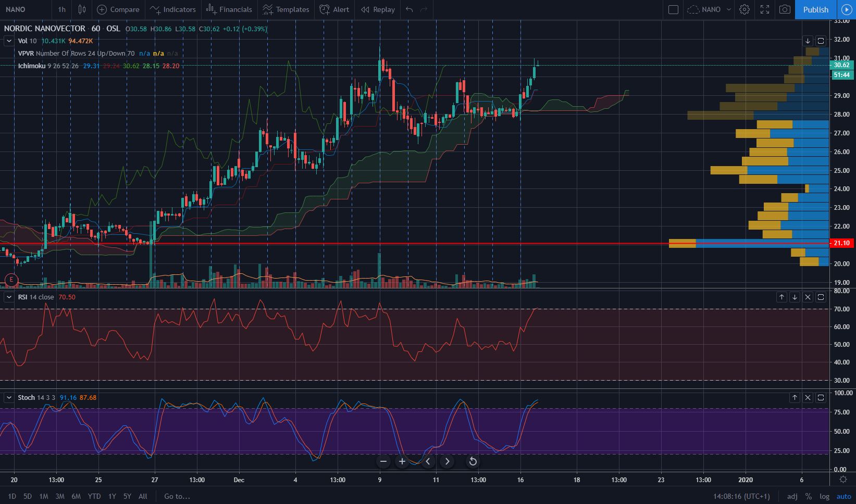Viewport: 856px width, 504px height.
Task: Take a chart snapshot with the camera icon
Action: coord(785,9)
